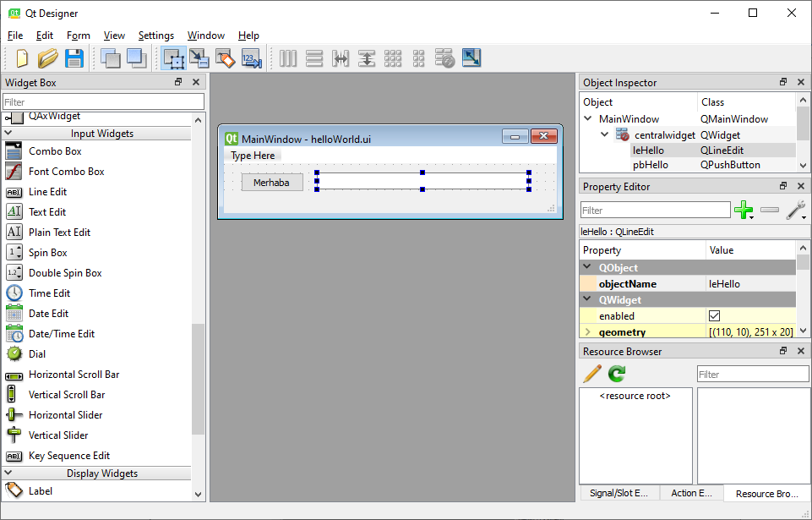Select the Edit Widgets mode icon
Viewport: 812px width, 520px height.
click(175, 58)
